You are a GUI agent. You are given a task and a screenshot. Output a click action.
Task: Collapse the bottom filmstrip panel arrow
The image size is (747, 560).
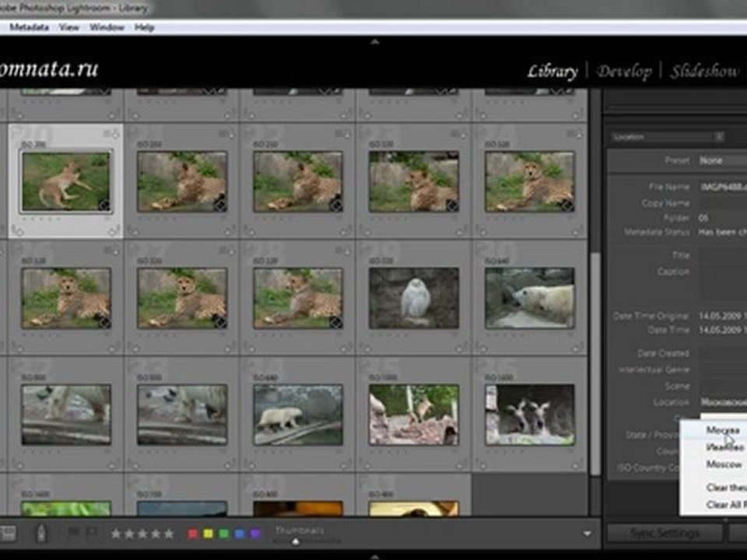click(373, 555)
